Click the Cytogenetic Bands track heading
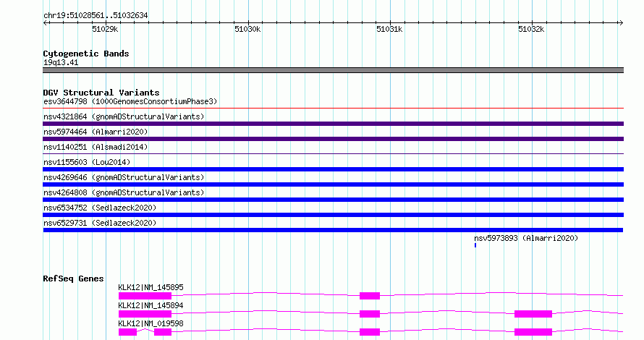Screen dimensions: 644x340 coord(86,54)
